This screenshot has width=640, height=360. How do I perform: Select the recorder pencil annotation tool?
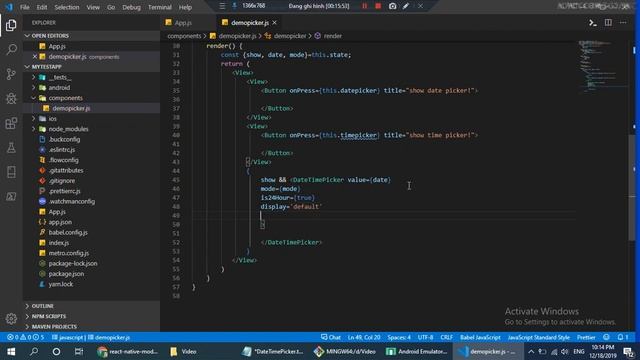point(406,6)
